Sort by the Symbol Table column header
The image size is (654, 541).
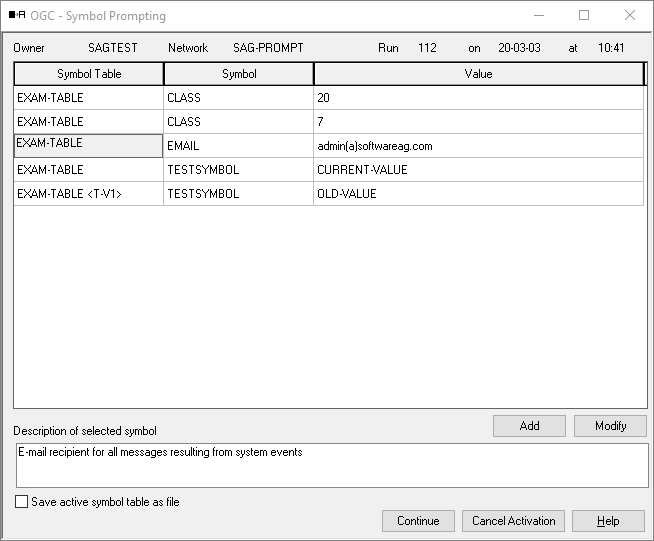pos(89,74)
